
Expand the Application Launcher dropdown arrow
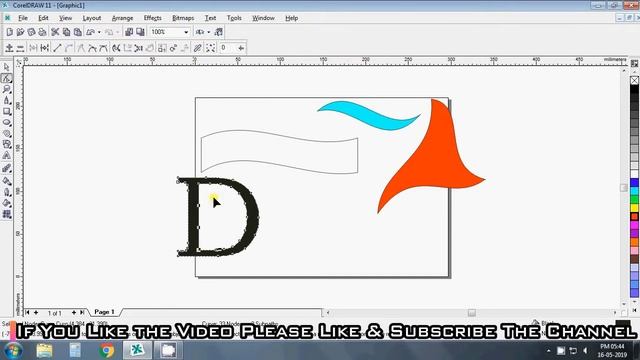pyautogui.click(x=209, y=32)
